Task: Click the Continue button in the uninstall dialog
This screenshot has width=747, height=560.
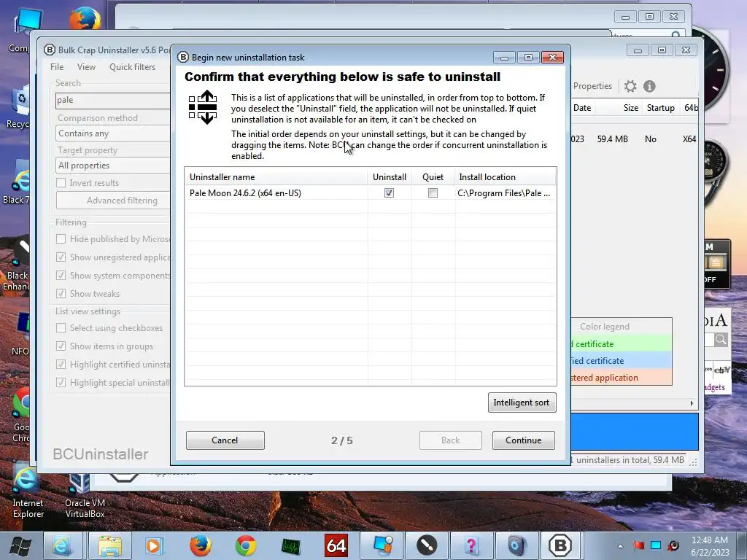Action: (523, 440)
